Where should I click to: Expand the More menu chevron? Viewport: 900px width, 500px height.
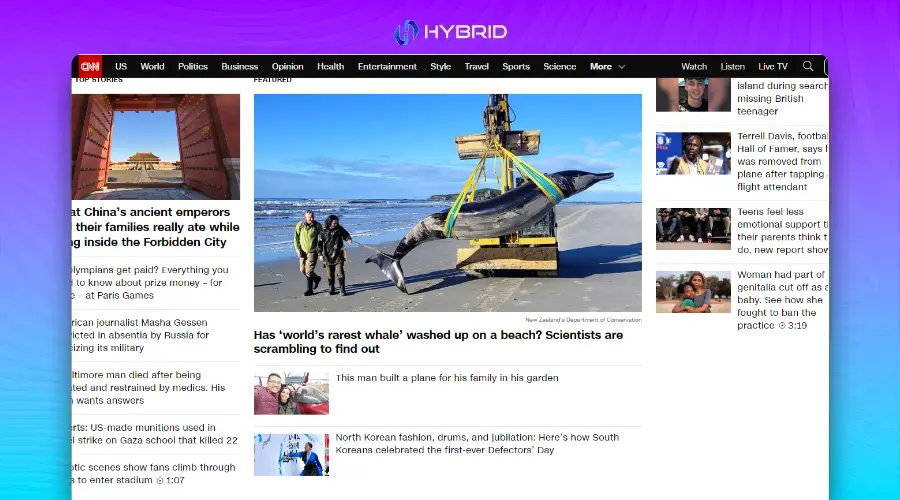tap(621, 67)
